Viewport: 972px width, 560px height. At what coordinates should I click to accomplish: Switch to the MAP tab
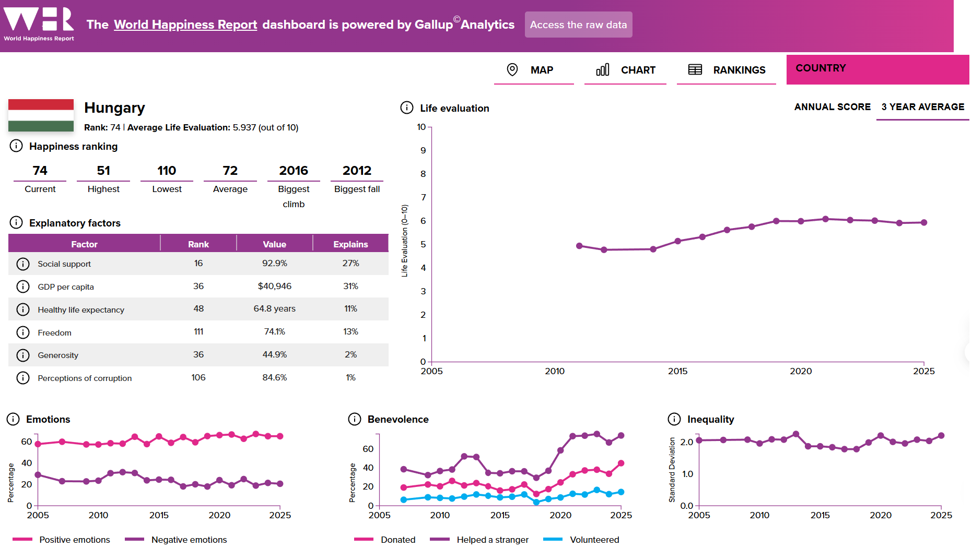tap(534, 70)
